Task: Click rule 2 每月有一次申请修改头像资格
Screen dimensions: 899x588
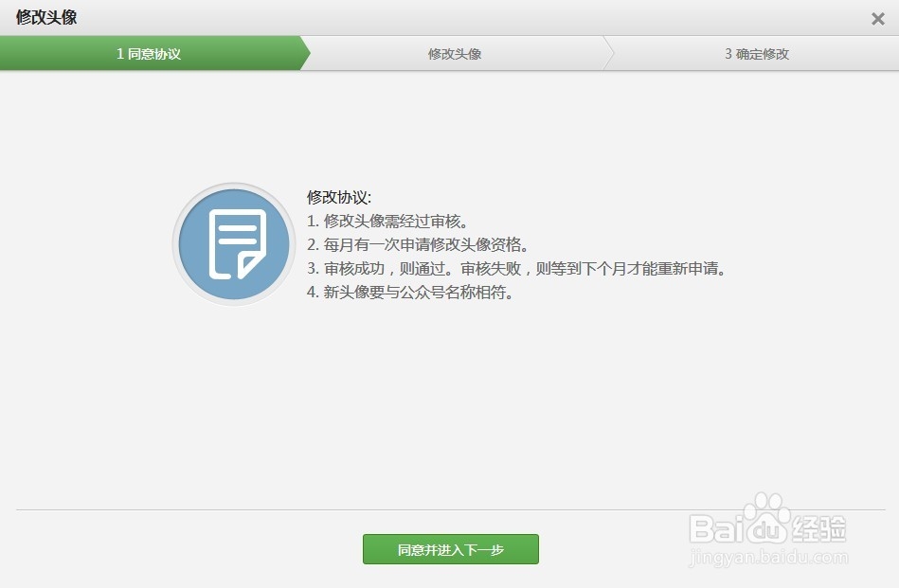Action: point(418,244)
